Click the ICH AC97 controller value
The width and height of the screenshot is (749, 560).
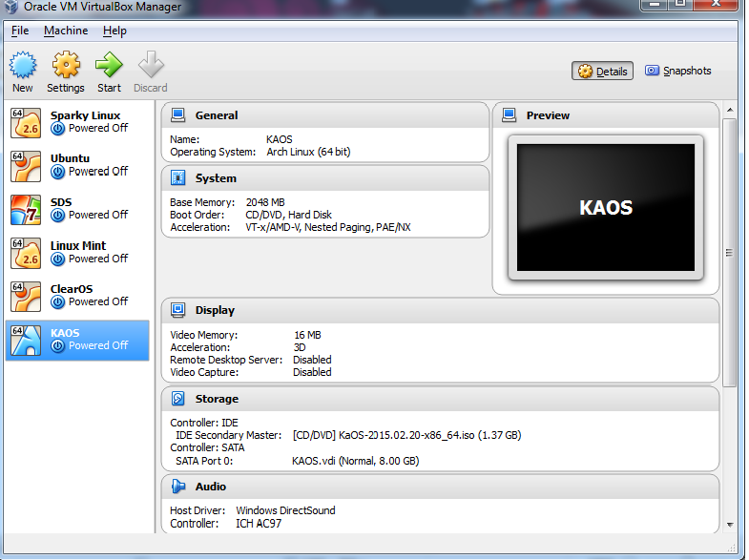259,523
